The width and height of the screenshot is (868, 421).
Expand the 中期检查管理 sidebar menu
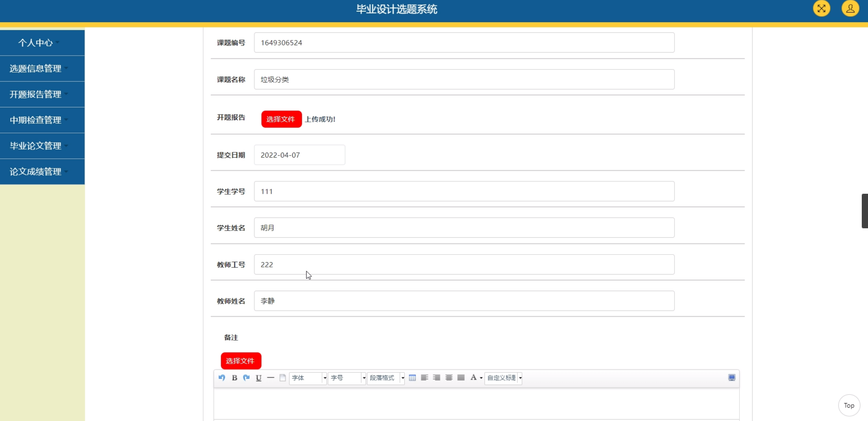click(x=42, y=120)
